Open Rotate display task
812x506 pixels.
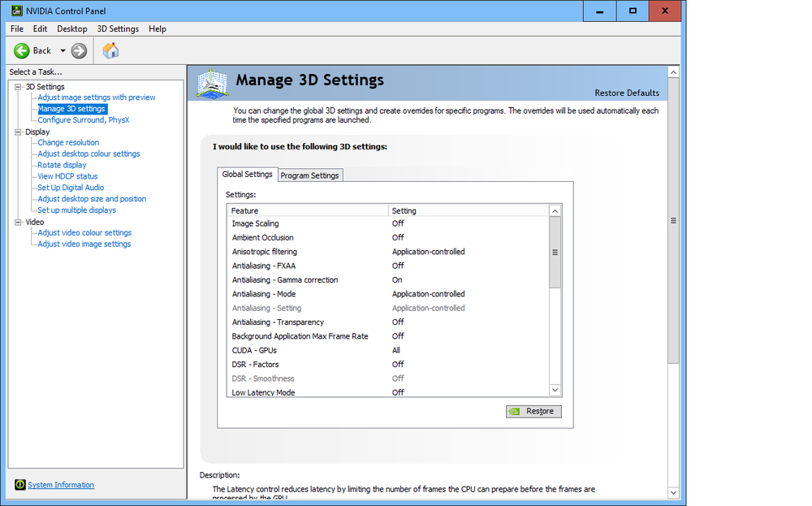pyautogui.click(x=62, y=165)
